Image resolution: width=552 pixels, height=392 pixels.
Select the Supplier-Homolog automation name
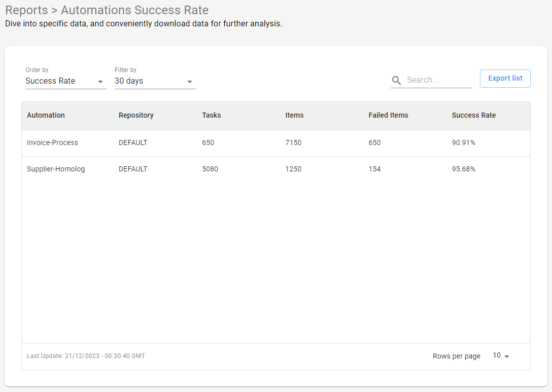coord(56,169)
